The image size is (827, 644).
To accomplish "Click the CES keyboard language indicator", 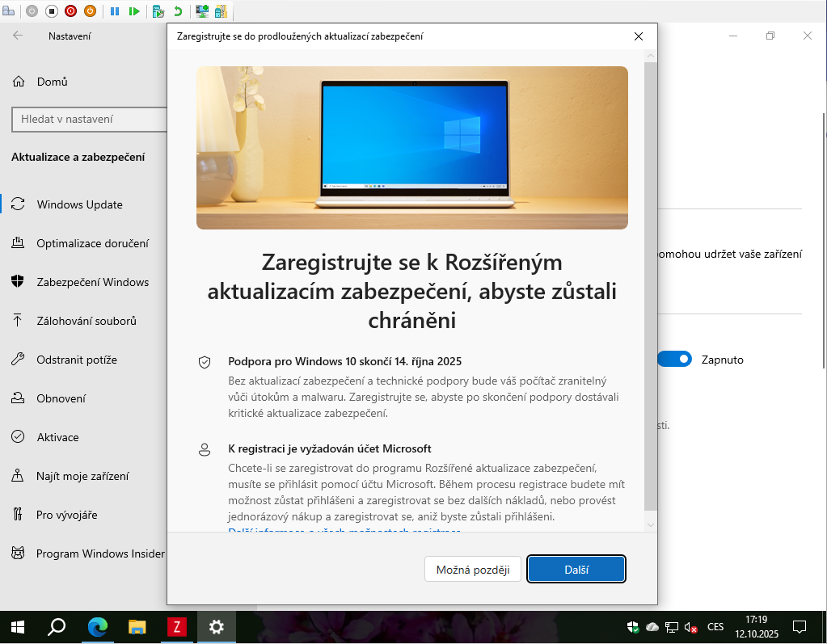I will [x=715, y=627].
